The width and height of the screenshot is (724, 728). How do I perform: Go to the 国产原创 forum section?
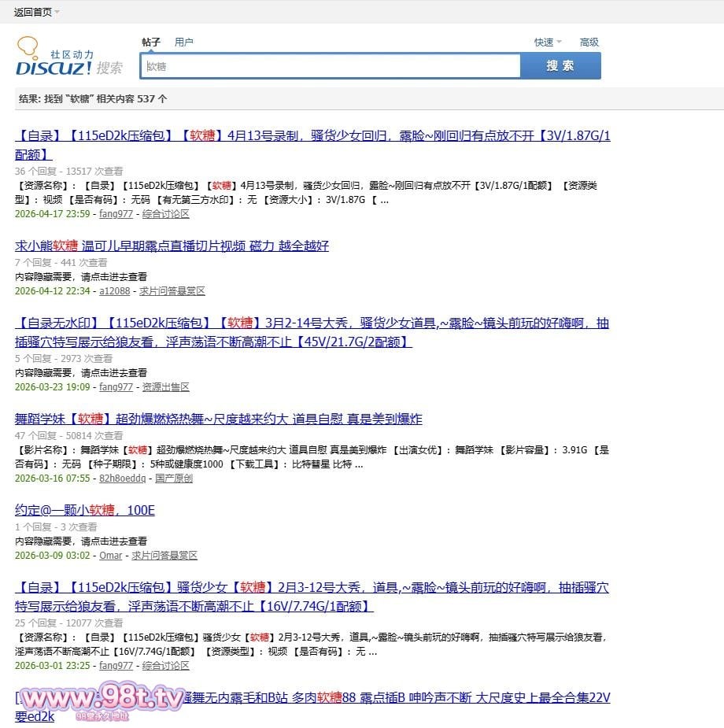[173, 479]
